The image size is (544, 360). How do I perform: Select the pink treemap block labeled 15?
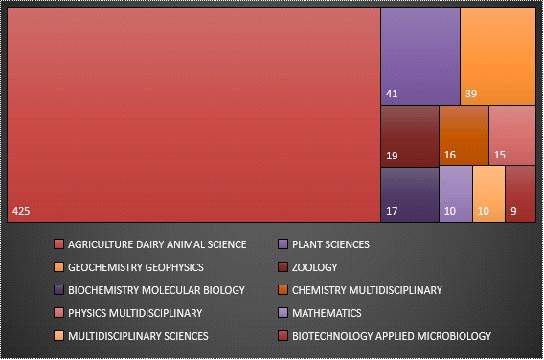[512, 135]
